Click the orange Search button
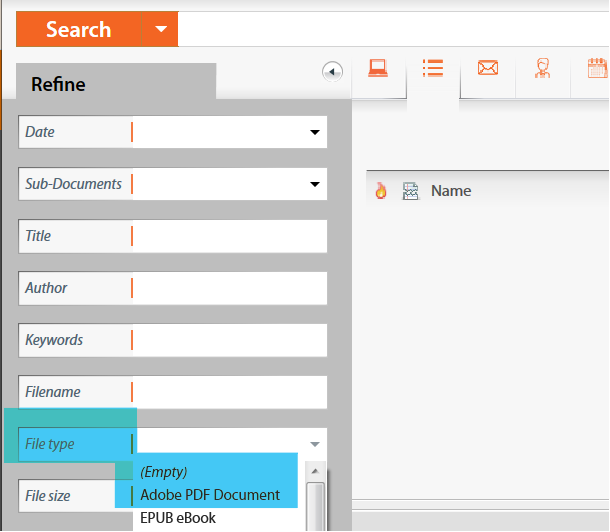Viewport: 610px width, 532px height. coord(79,29)
